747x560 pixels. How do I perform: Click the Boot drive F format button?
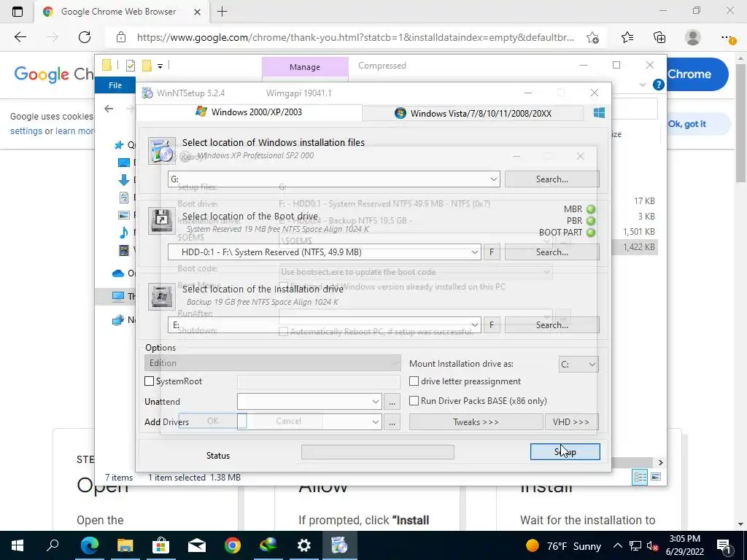point(492,252)
